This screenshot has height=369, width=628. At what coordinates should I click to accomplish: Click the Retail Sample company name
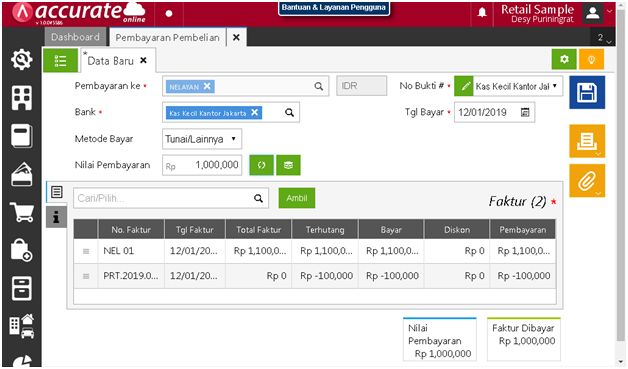point(537,9)
